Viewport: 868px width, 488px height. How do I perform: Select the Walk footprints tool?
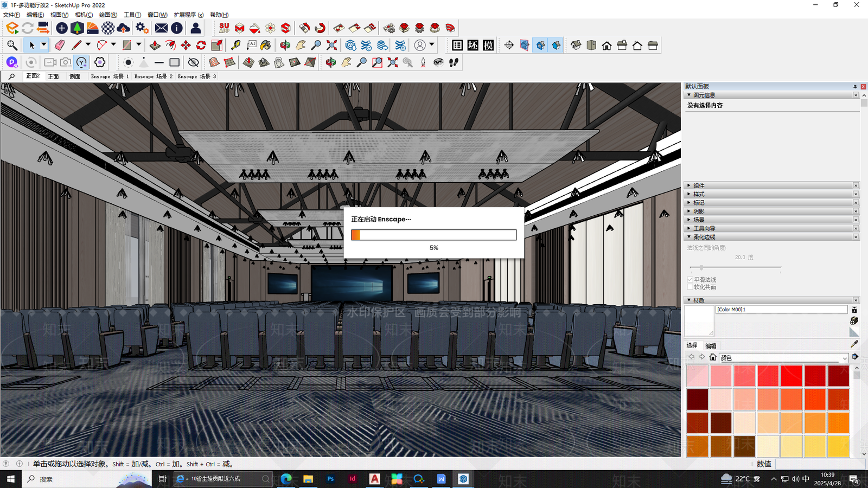coord(454,62)
